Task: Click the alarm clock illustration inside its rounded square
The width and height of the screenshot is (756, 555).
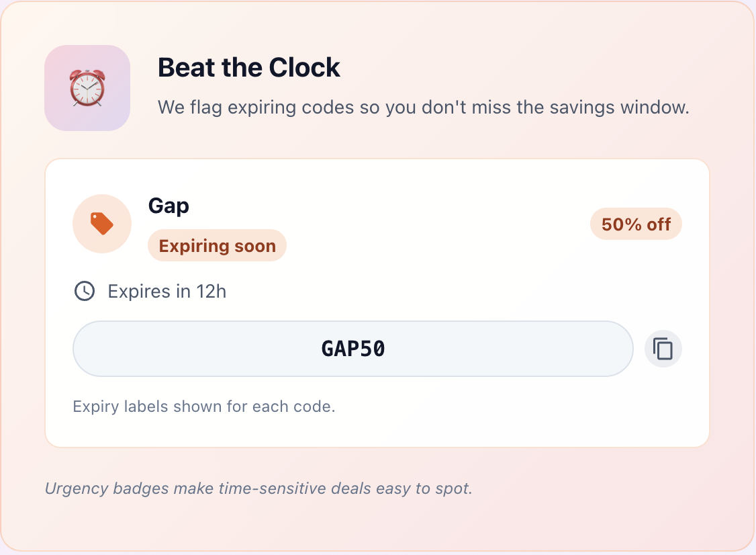Action: tap(87, 87)
